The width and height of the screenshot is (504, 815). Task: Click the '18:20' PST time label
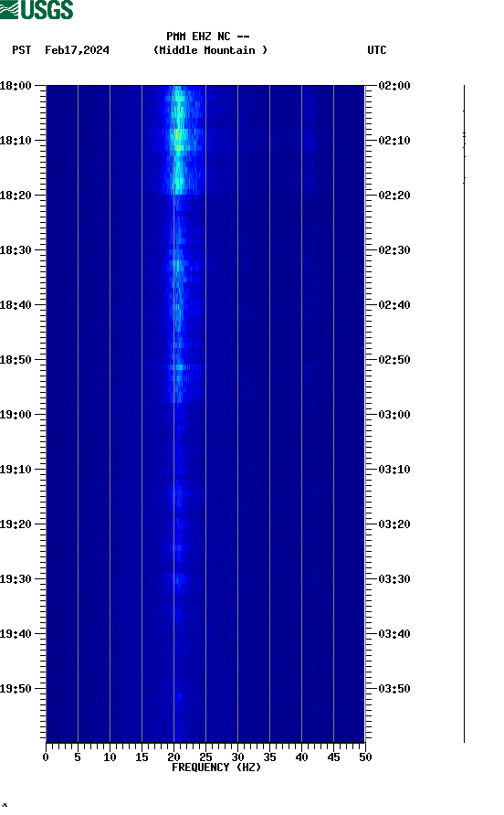(16, 196)
